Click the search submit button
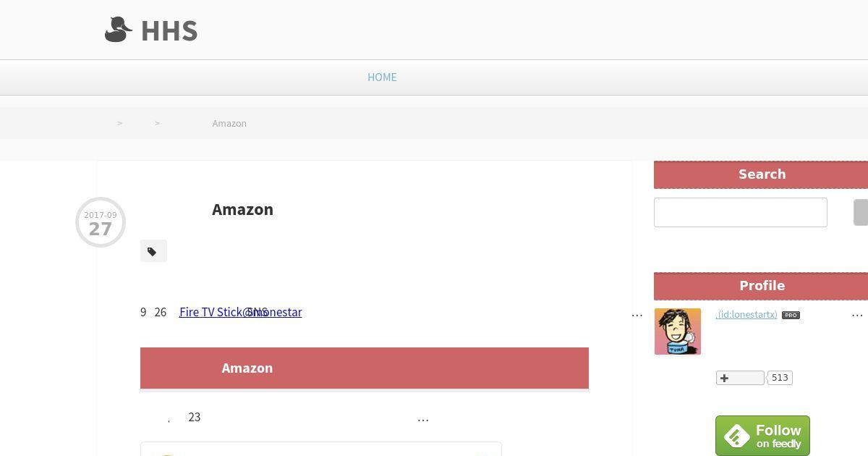 861,212
